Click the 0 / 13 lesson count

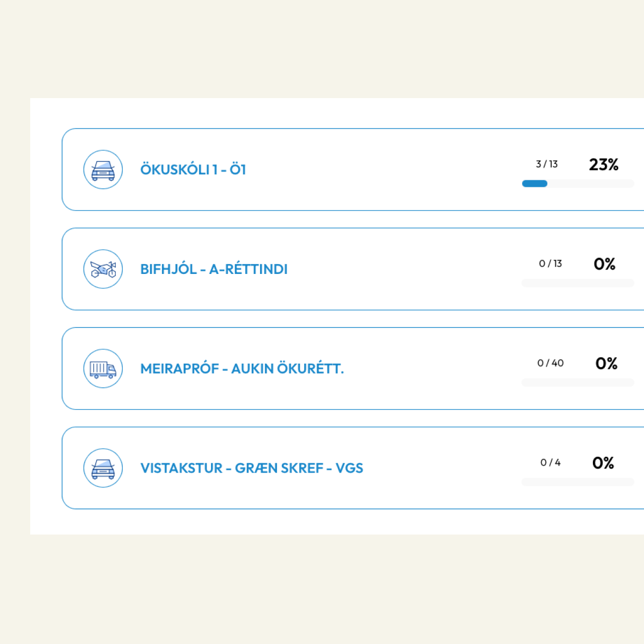(550, 264)
